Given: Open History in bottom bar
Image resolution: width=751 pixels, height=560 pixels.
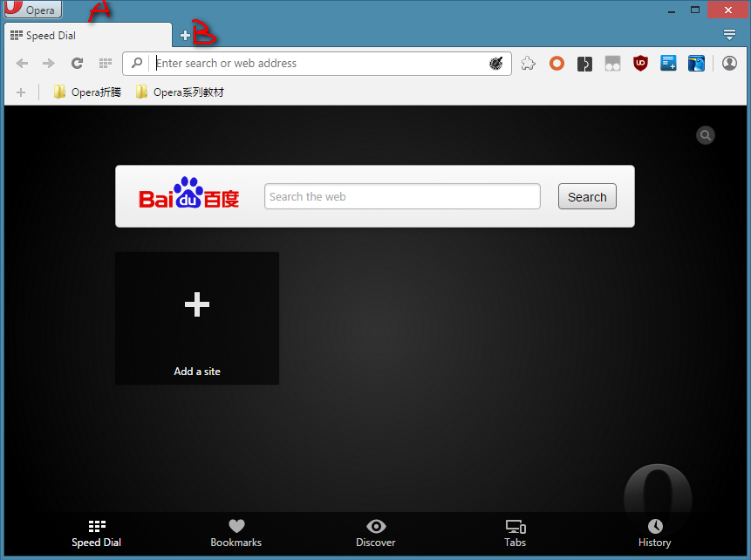Looking at the screenshot, I should click(x=655, y=534).
